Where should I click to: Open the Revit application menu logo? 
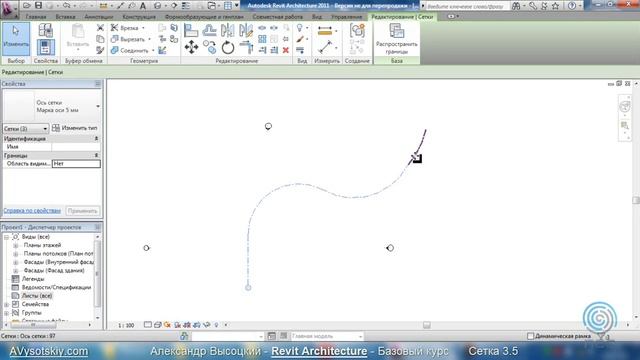pyautogui.click(x=8, y=8)
